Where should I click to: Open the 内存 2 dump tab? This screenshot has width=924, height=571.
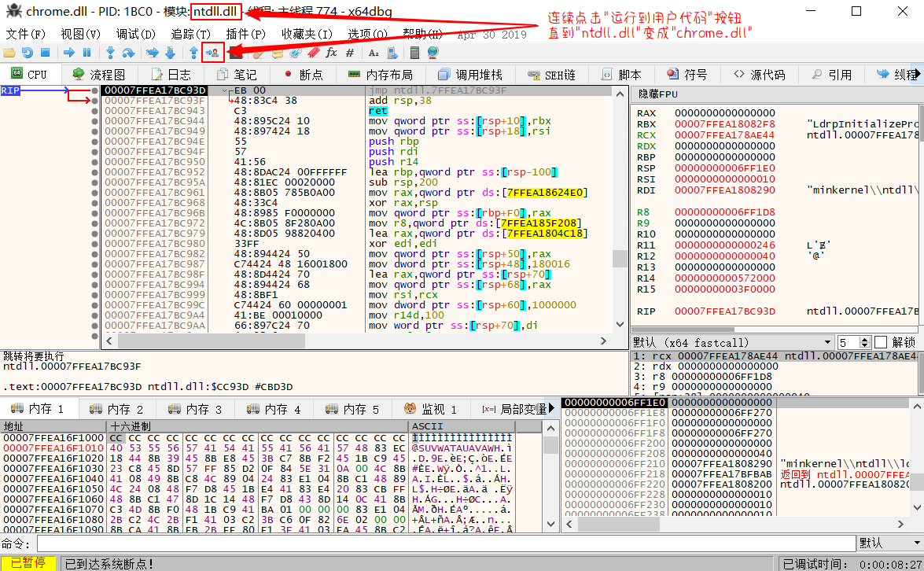coord(116,409)
